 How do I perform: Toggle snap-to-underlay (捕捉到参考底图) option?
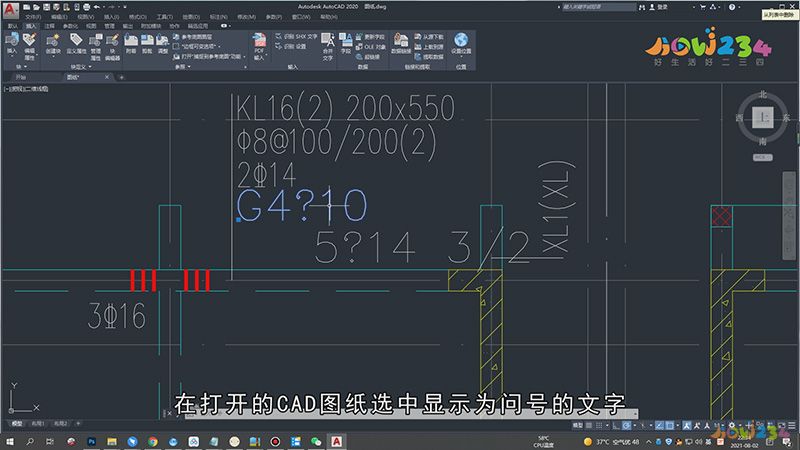[x=210, y=57]
